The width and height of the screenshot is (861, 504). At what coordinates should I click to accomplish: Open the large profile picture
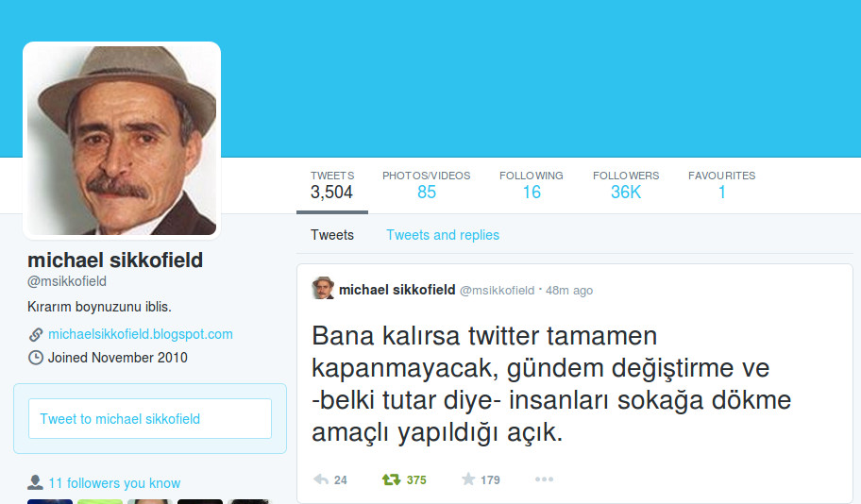pos(122,141)
